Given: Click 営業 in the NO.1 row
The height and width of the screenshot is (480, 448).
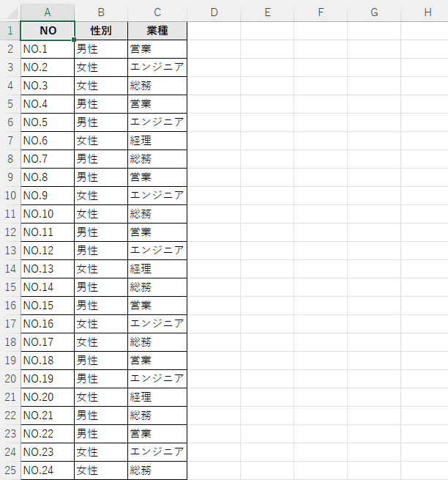Looking at the screenshot, I should (157, 49).
